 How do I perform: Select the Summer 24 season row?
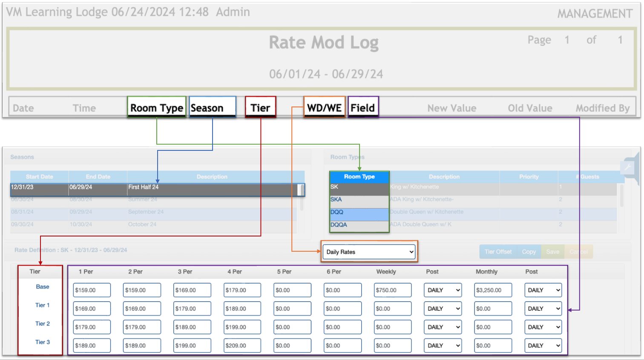[x=153, y=199]
